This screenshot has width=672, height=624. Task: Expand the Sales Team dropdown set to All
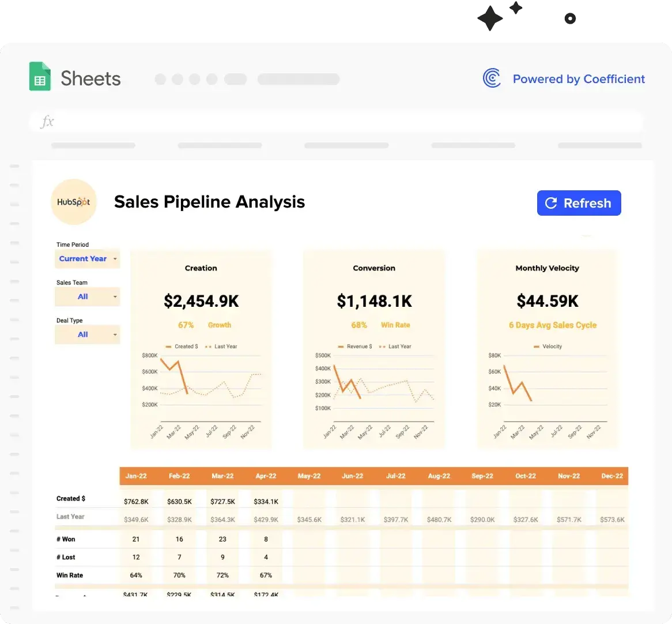click(87, 296)
